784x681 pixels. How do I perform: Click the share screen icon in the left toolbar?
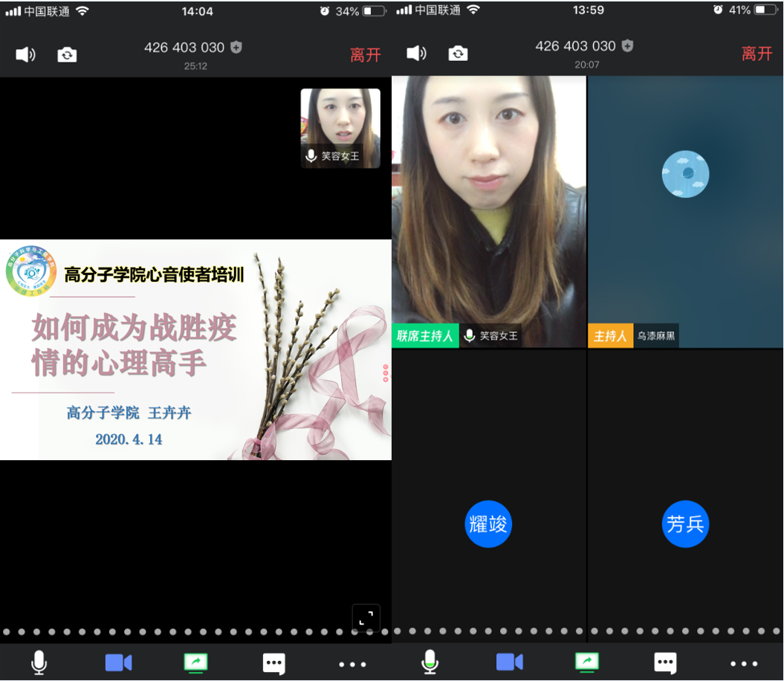pos(195,662)
